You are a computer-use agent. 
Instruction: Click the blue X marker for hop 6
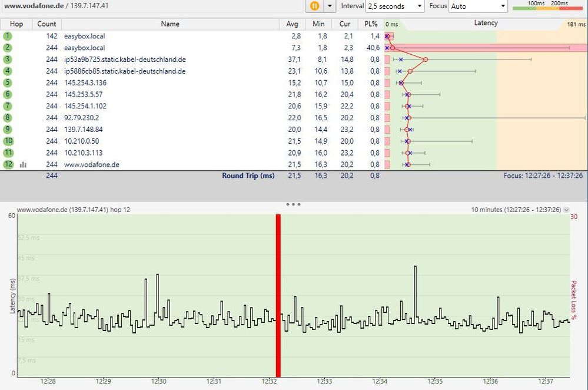407,95
